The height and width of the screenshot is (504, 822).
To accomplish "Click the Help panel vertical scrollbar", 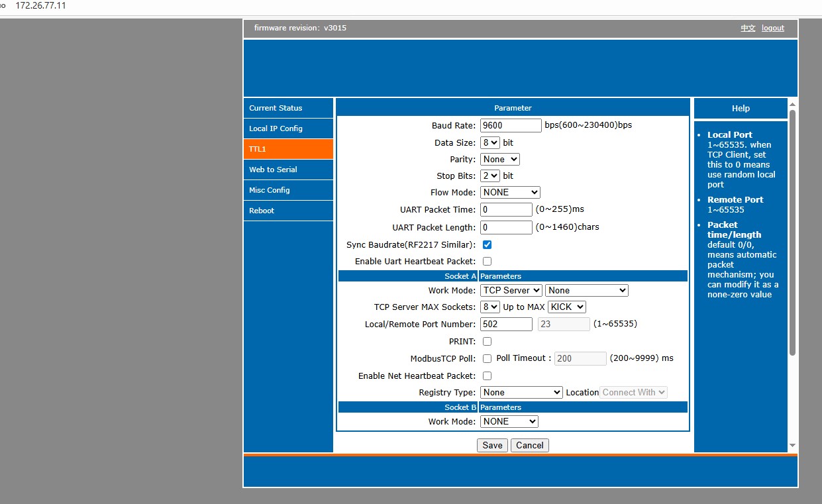I will tap(792, 232).
